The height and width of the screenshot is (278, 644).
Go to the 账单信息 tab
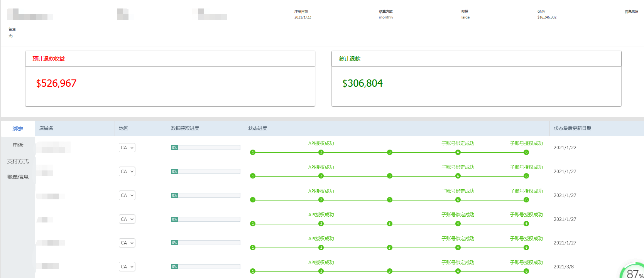[x=18, y=177]
